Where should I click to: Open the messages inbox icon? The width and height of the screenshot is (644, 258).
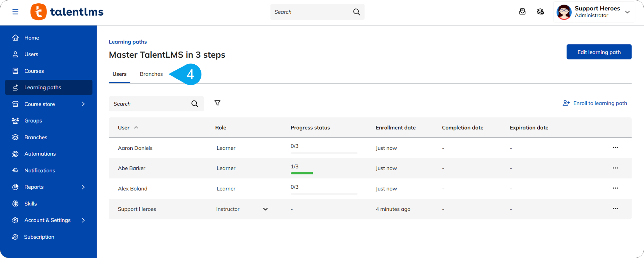pyautogui.click(x=522, y=12)
